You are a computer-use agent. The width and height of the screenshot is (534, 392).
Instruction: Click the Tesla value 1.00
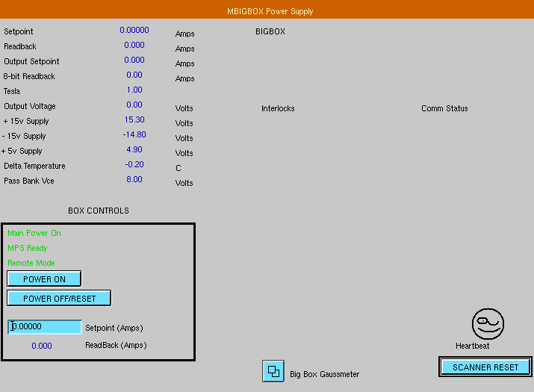pyautogui.click(x=134, y=90)
